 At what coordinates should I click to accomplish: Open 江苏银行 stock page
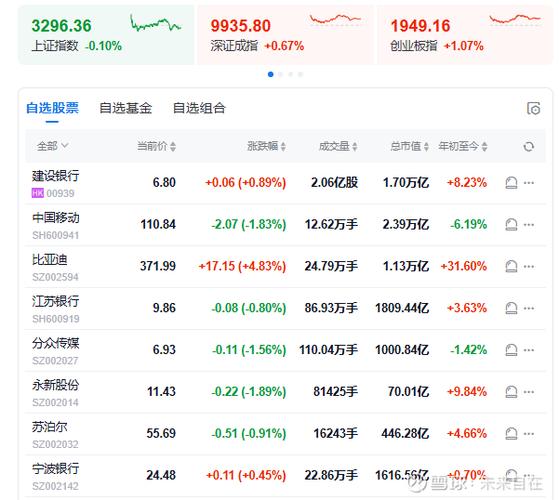56,301
